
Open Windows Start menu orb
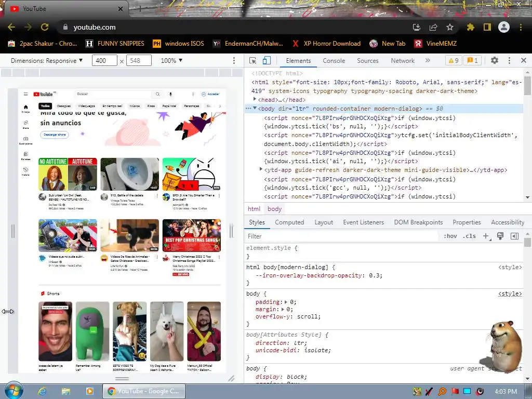click(14, 391)
